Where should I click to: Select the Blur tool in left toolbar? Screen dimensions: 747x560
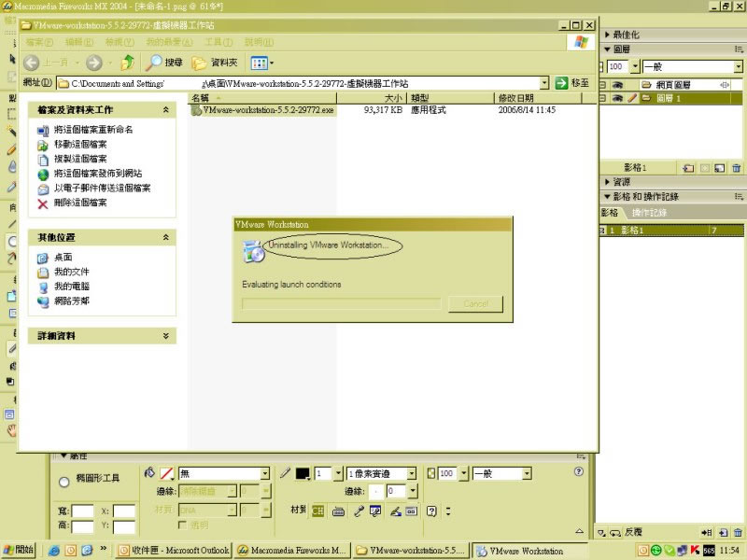click(11, 167)
